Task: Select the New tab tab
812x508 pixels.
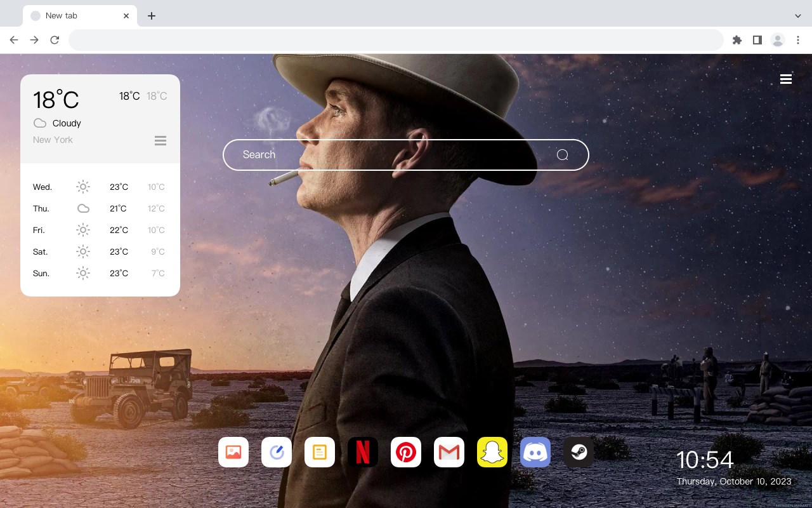Action: (80, 16)
